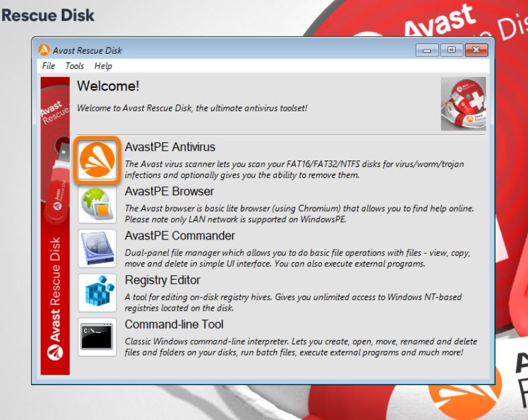This screenshot has height=420, width=528.
Task: Click the 'Avast Rescue Disk' window title text
Action: pyautogui.click(x=87, y=50)
